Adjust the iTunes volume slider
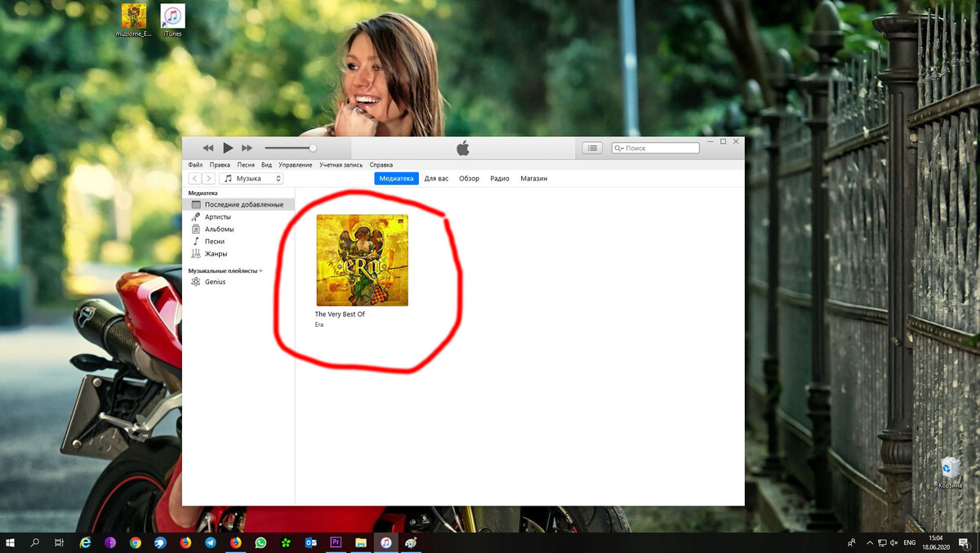The height and width of the screenshot is (553, 980). point(291,148)
